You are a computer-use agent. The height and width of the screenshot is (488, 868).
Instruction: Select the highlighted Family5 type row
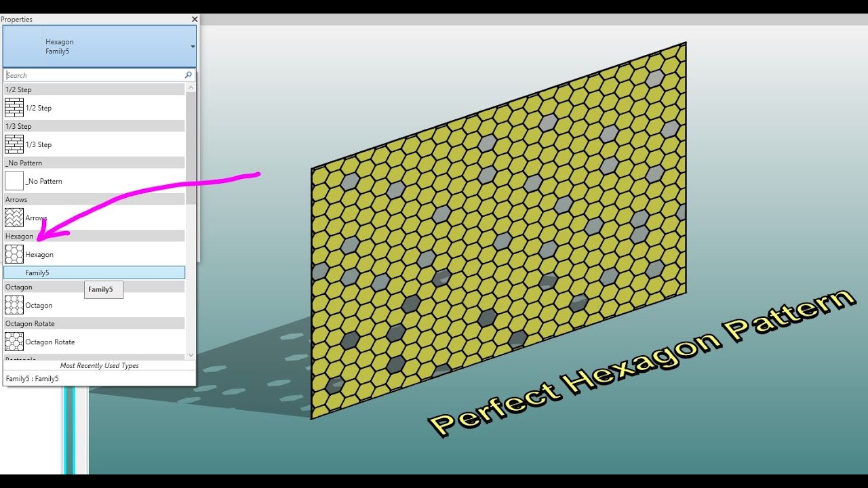click(x=94, y=272)
